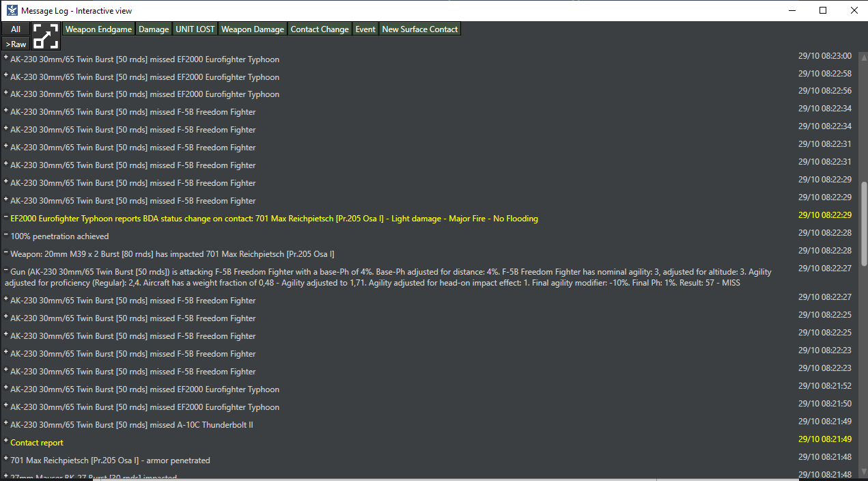The height and width of the screenshot is (481, 868).
Task: Collapse the Gun attacking F-5B detail entry
Action: click(x=6, y=271)
